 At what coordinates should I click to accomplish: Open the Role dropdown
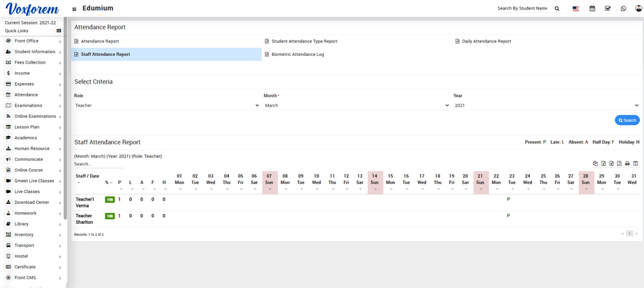(x=167, y=105)
